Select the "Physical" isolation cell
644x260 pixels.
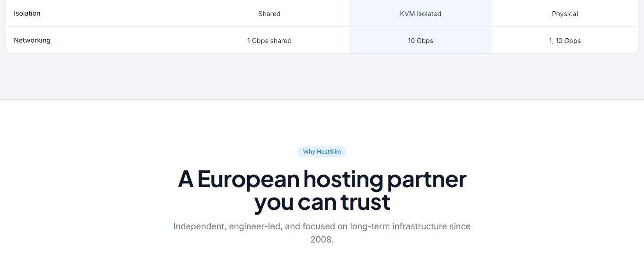(x=565, y=14)
